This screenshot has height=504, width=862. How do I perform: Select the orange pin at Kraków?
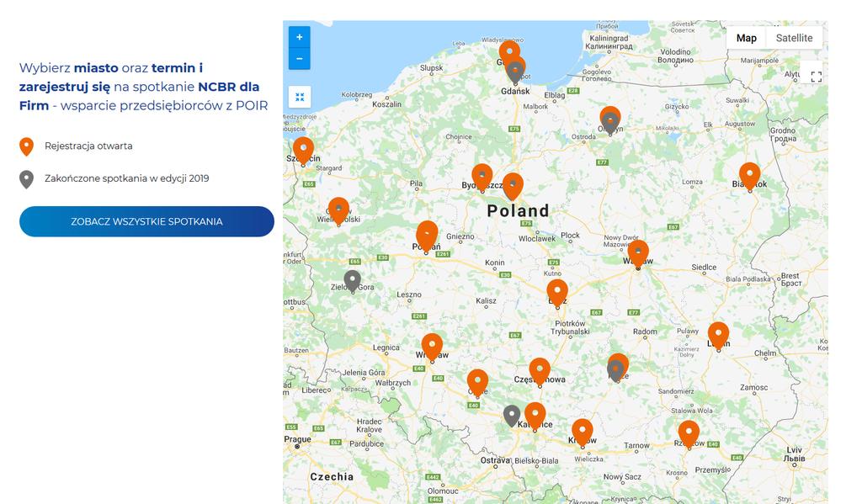(583, 432)
